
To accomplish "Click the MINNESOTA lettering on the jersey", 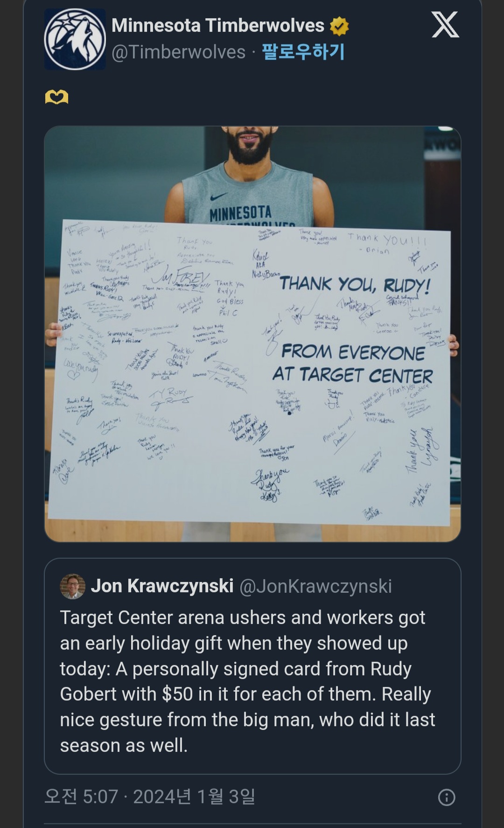I will point(240,214).
